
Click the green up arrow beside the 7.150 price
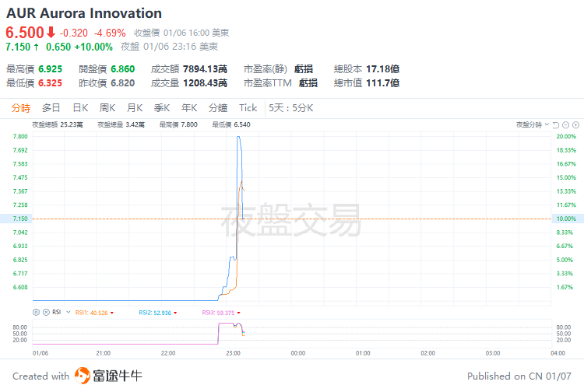pos(37,47)
